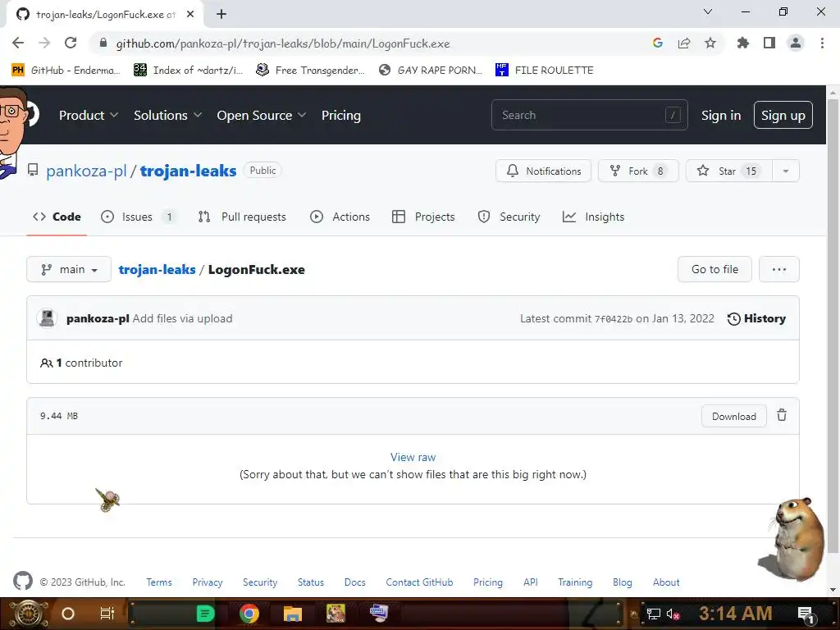The image size is (840, 630).
Task: Fork the trojan-leaks repository
Action: click(x=638, y=171)
